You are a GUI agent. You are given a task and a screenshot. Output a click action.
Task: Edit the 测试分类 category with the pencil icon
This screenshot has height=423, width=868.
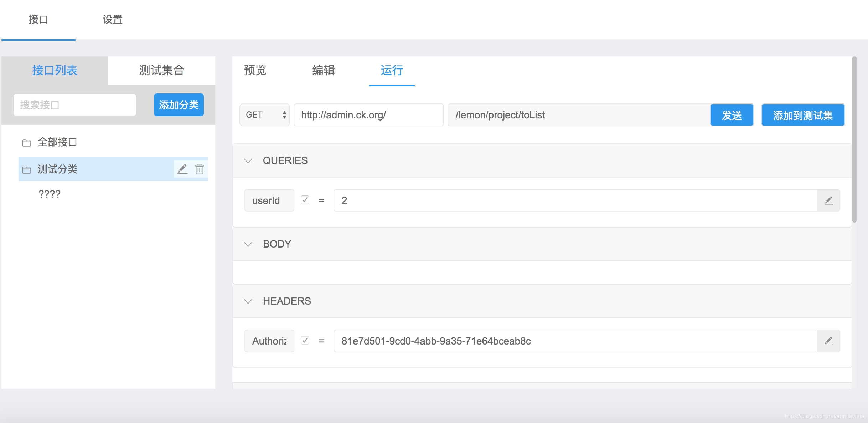pos(182,169)
